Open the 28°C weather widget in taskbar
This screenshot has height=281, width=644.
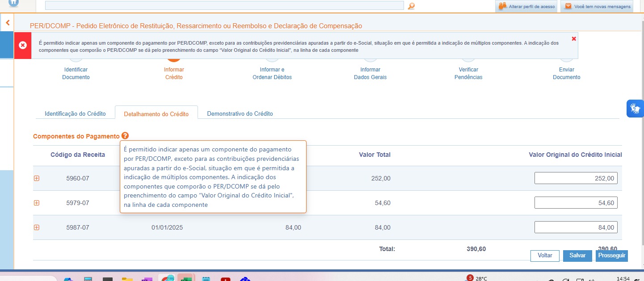click(x=477, y=278)
